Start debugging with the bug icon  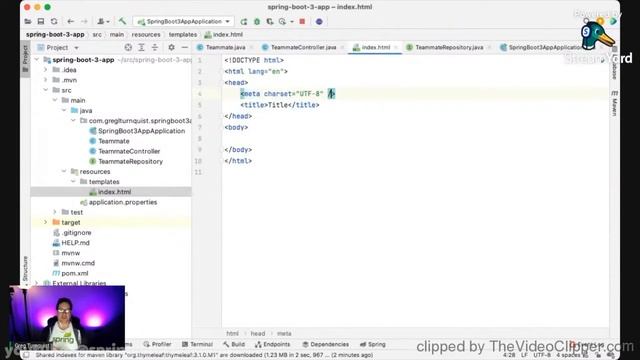tap(257, 21)
